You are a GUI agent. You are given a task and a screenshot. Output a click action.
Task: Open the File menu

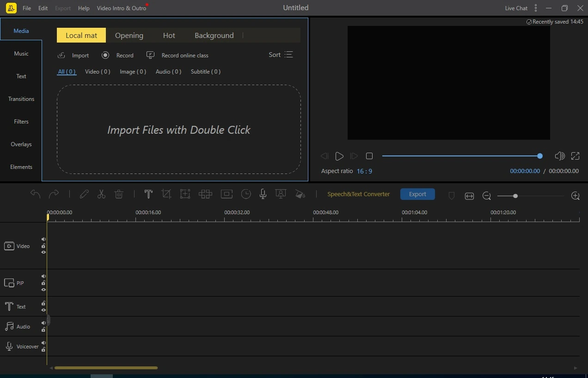pos(27,8)
